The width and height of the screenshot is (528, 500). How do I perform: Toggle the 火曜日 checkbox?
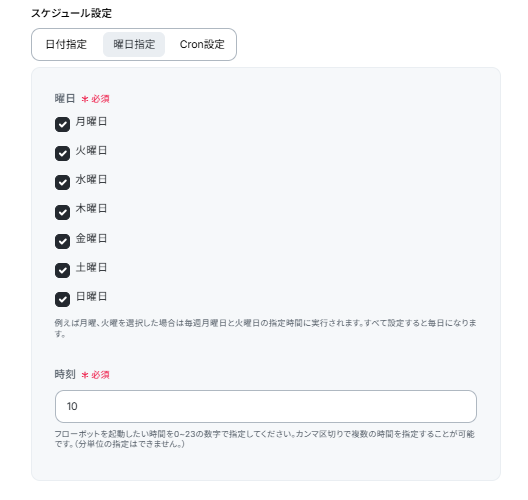click(x=62, y=153)
